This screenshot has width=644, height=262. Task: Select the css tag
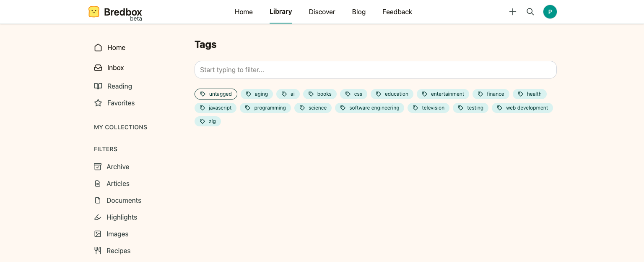click(353, 94)
